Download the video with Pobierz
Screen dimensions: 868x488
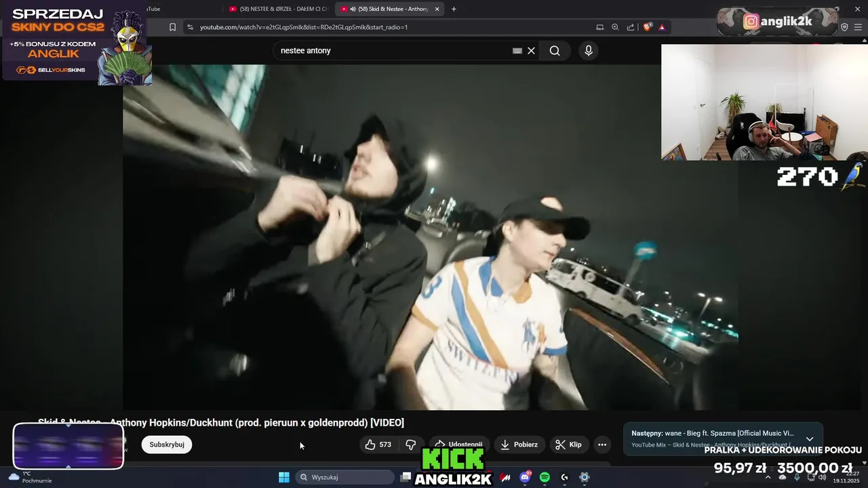point(519,445)
